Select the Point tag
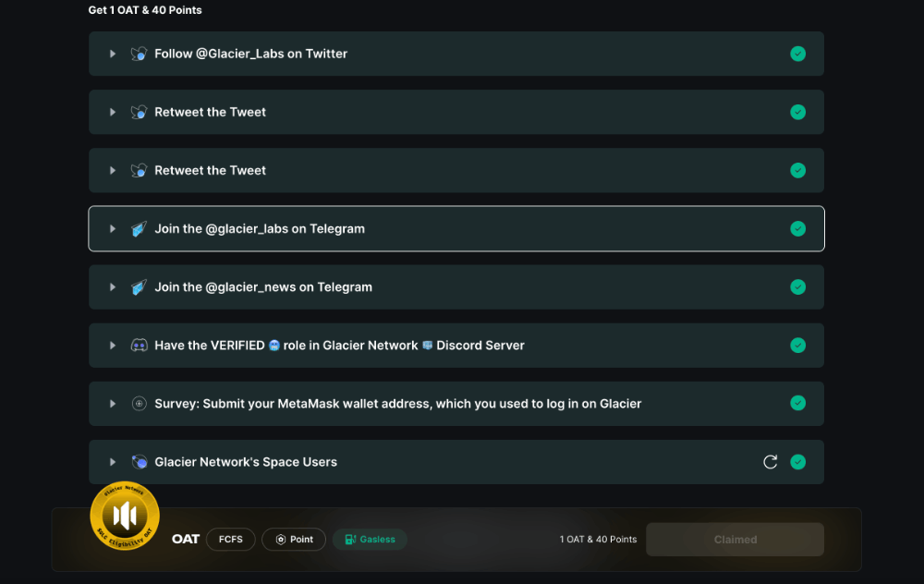 (x=294, y=540)
